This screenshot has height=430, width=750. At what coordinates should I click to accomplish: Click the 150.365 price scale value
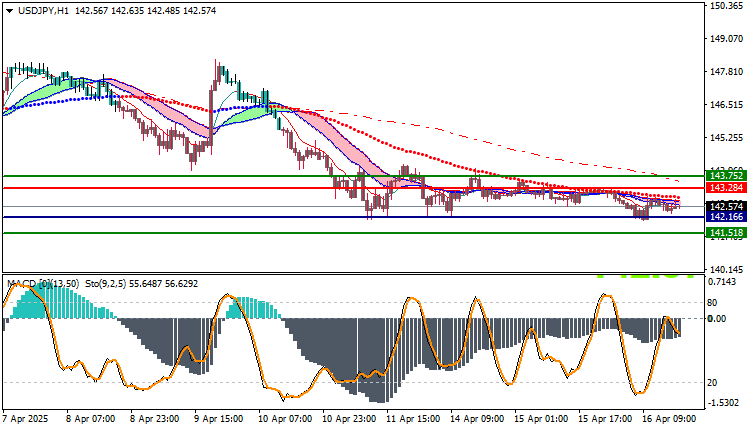727,6
